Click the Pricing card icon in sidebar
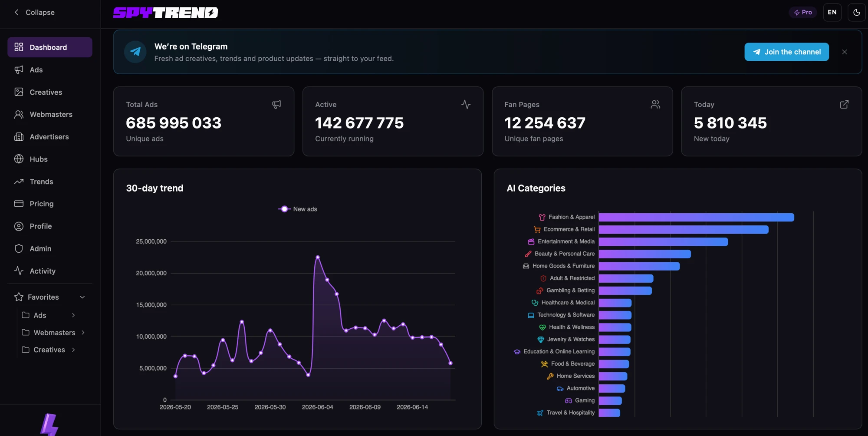 point(19,204)
